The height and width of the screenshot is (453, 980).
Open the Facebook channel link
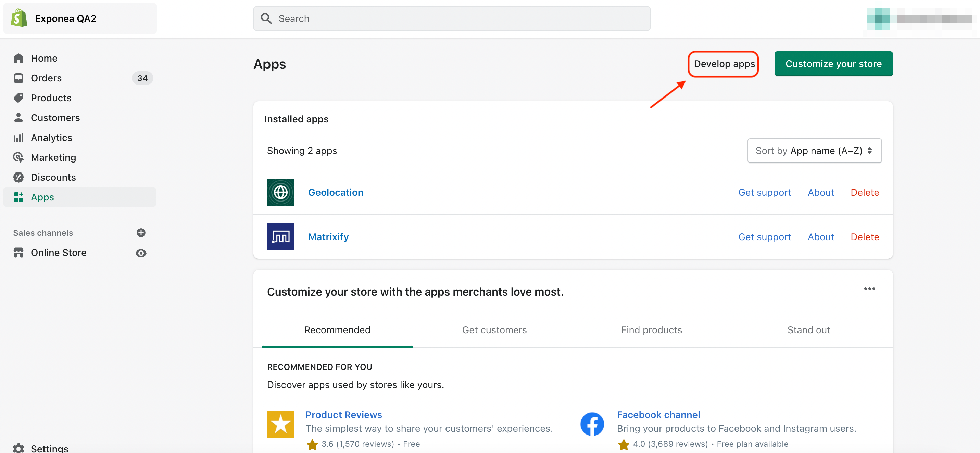point(658,414)
